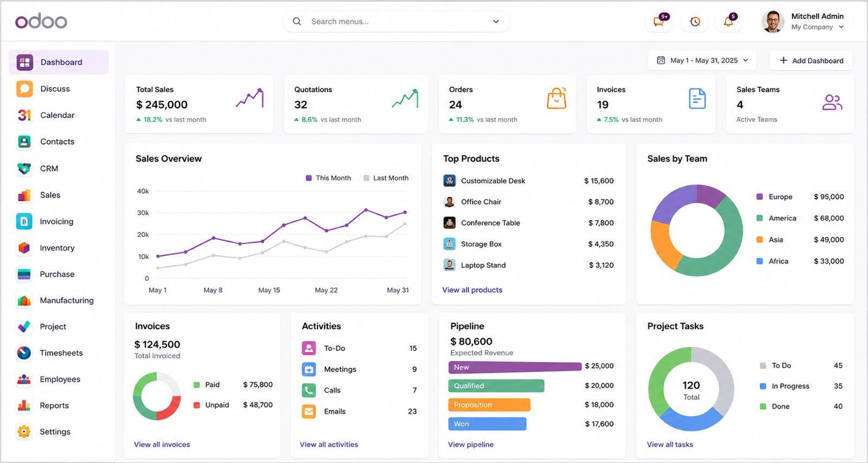Image resolution: width=868 pixels, height=463 pixels.
Task: Click the $ 245,000 total sales value
Action: point(162,105)
